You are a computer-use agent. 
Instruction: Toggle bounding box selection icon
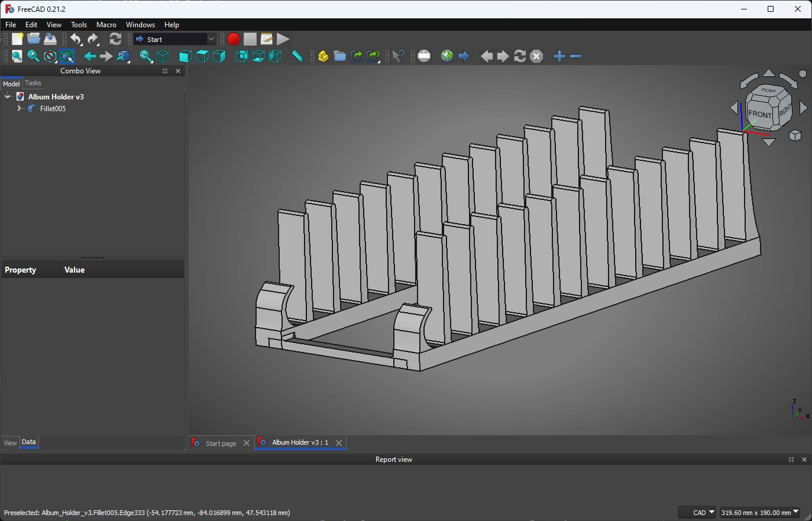[x=67, y=56]
